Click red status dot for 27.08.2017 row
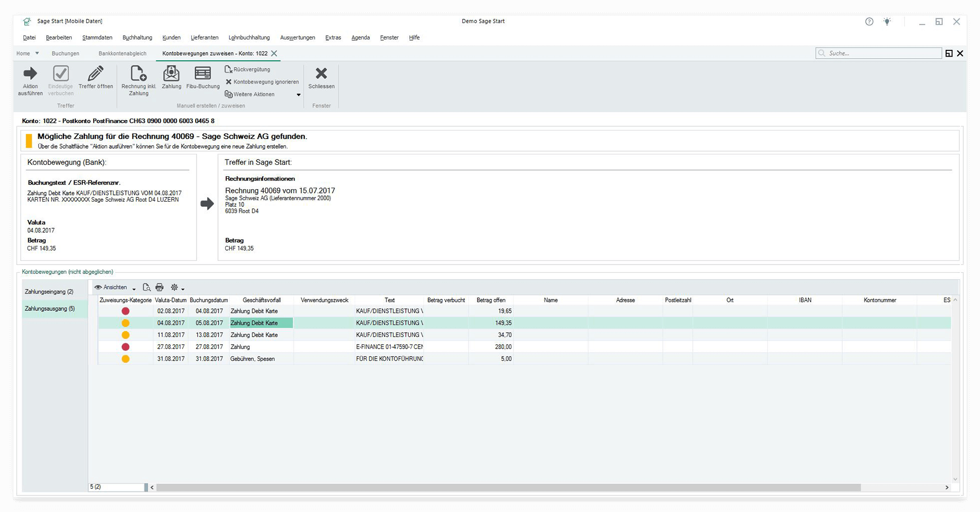Screen dimensions: 980x512 point(125,347)
